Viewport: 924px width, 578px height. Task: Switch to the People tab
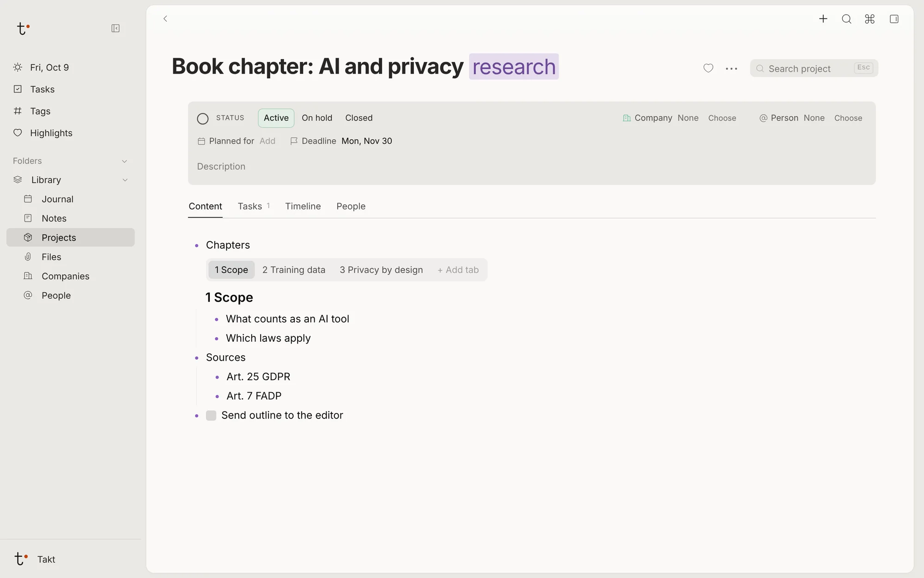coord(351,206)
